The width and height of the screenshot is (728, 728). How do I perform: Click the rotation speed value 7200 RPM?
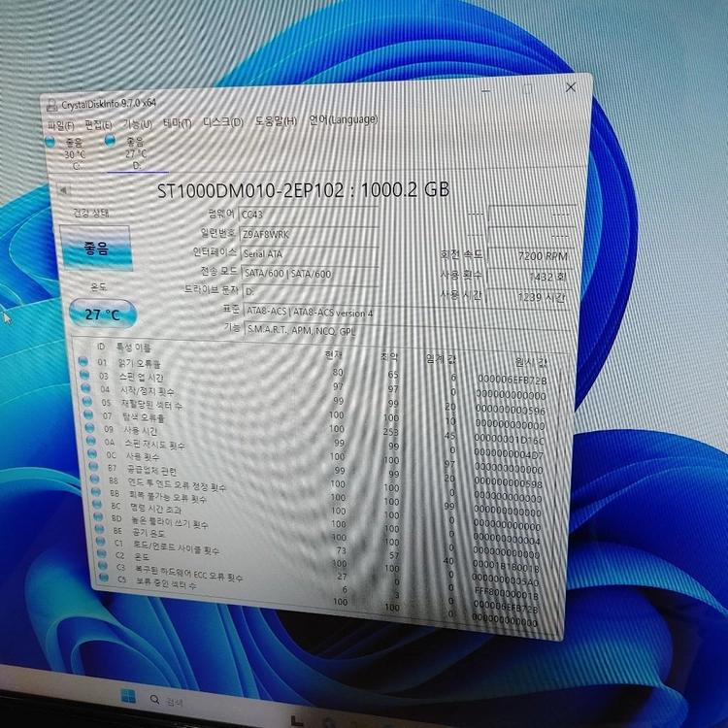point(531,256)
